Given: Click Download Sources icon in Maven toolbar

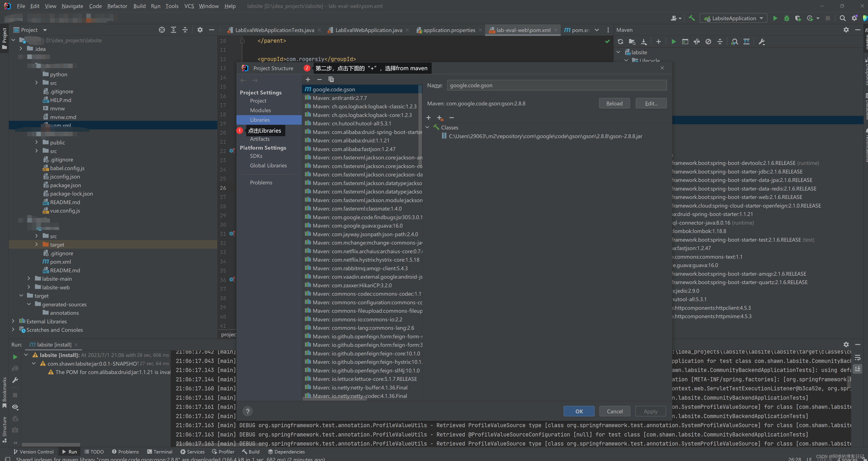Looking at the screenshot, I should pos(644,42).
